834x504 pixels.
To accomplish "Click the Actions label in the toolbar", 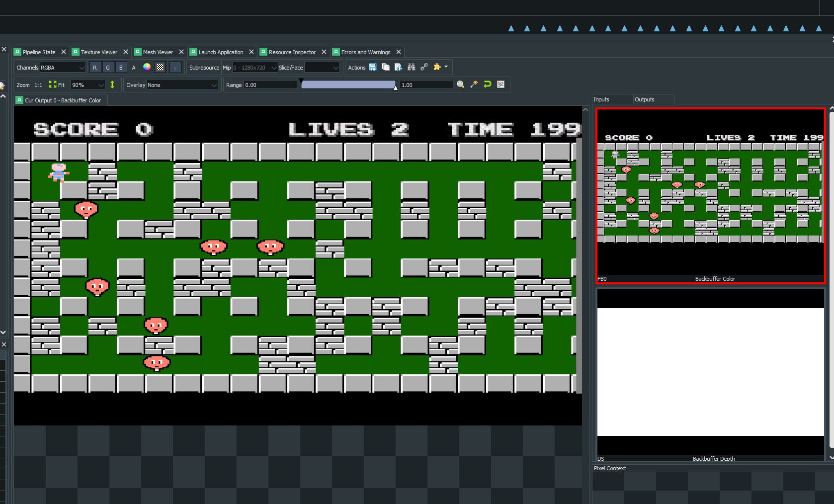I will click(x=357, y=68).
